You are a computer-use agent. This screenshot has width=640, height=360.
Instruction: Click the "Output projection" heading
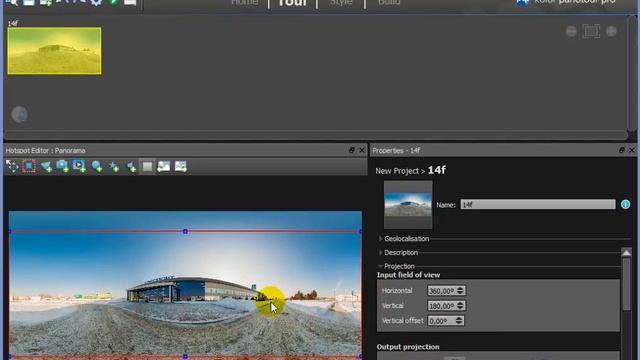(408, 347)
